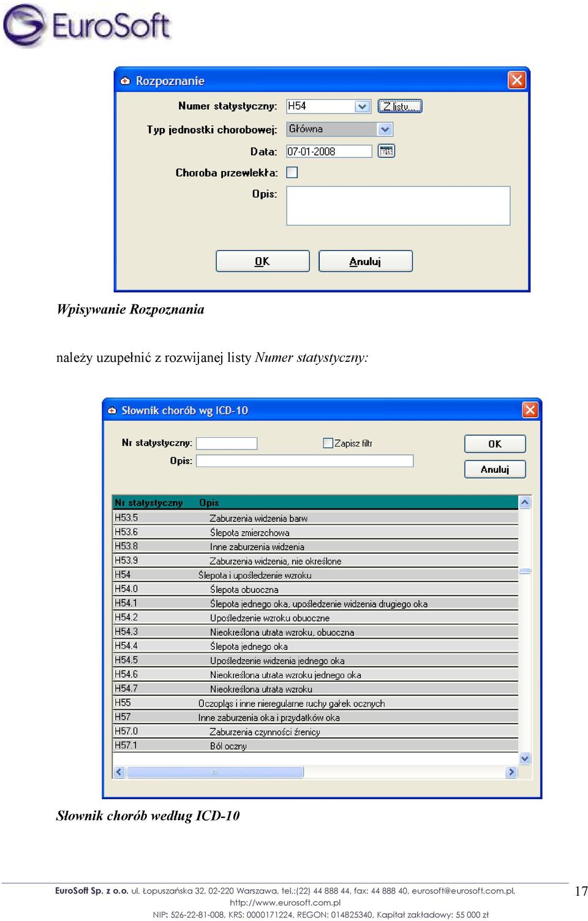Select row H54.7 Nieokreślona utrata wzroku
The image size is (588, 921).
(x=315, y=689)
